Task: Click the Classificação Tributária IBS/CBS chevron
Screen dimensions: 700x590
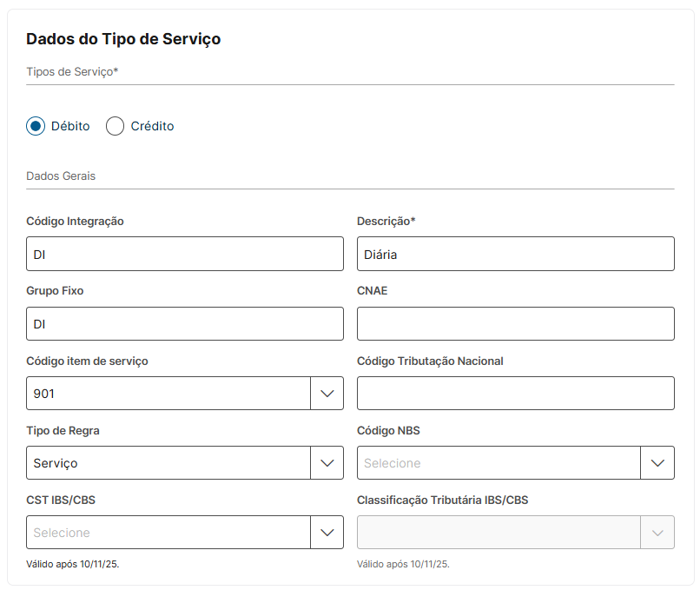Action: click(x=657, y=533)
